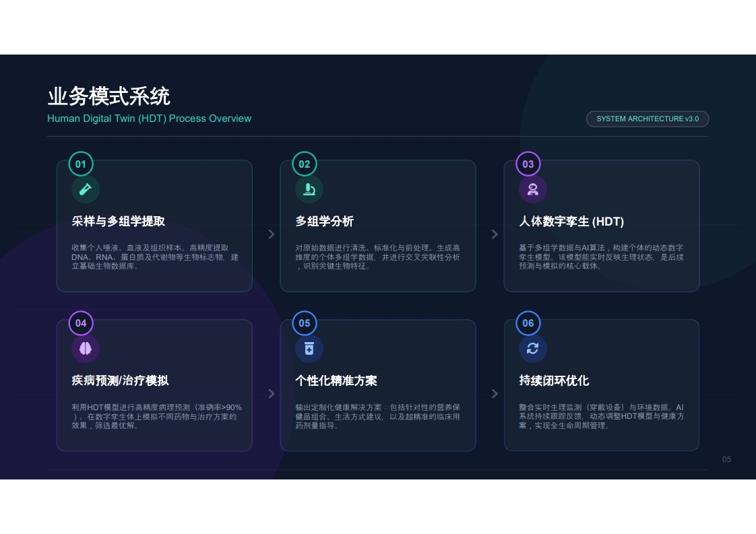Select the 多组学分析 card heading
The width and height of the screenshot is (756, 534).
tap(325, 222)
